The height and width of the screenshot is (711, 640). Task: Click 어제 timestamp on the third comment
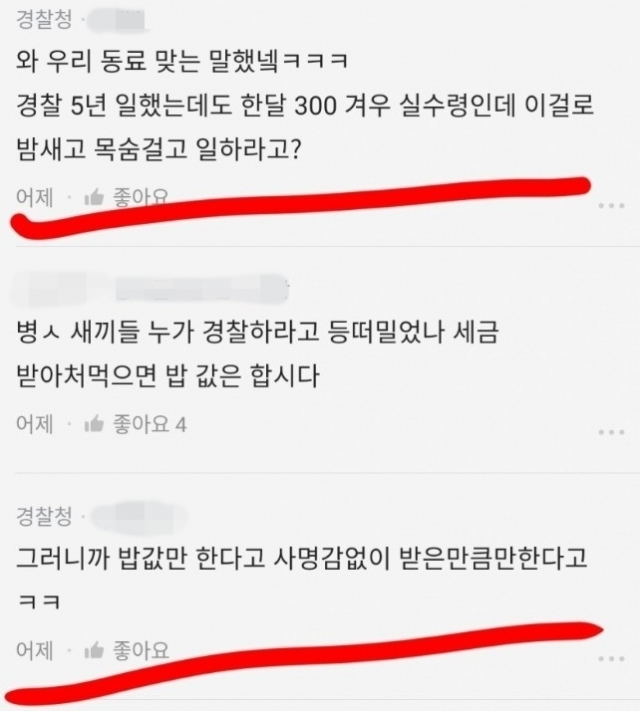pyautogui.click(x=35, y=651)
